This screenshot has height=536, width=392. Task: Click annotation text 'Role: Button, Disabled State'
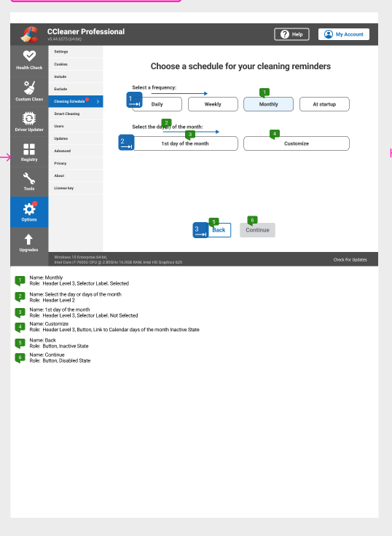pyautogui.click(x=60, y=360)
